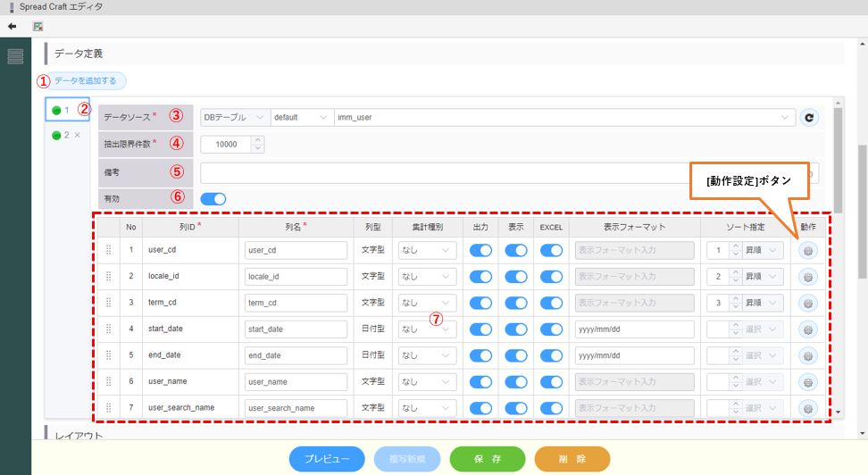Click the back arrow icon
The width and height of the screenshot is (868, 475).
[12, 27]
